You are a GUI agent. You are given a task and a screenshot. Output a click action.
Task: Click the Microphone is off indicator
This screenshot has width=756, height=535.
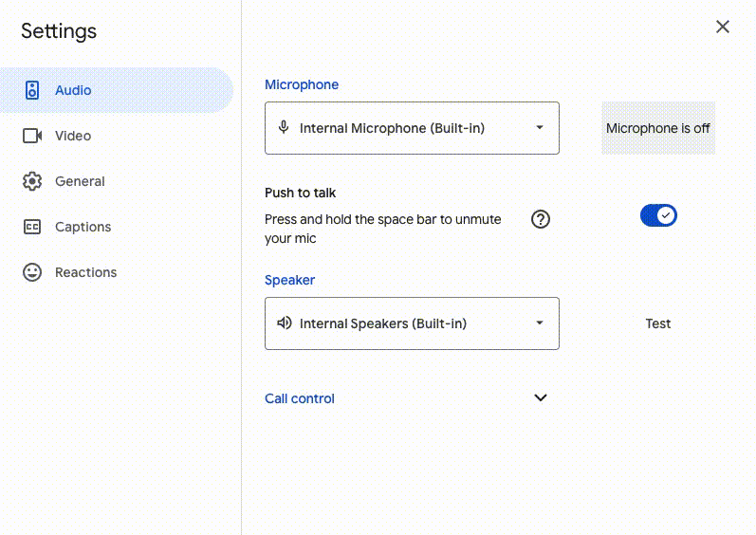[x=658, y=128]
